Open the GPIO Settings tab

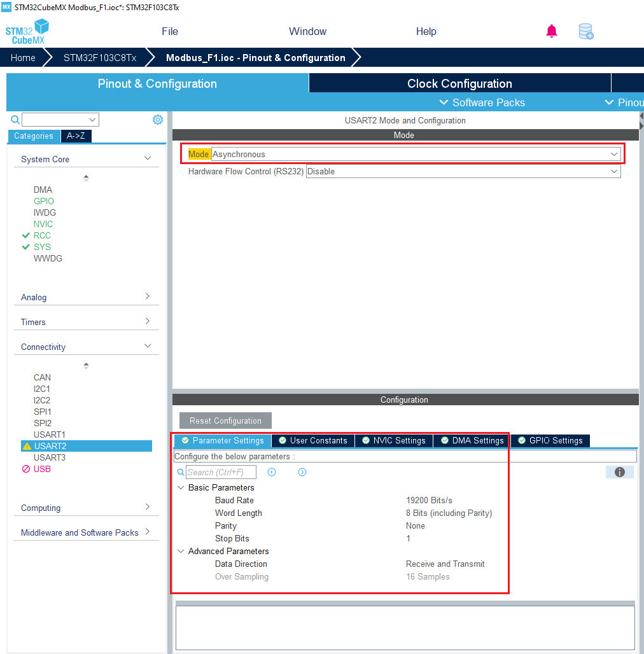tap(550, 440)
